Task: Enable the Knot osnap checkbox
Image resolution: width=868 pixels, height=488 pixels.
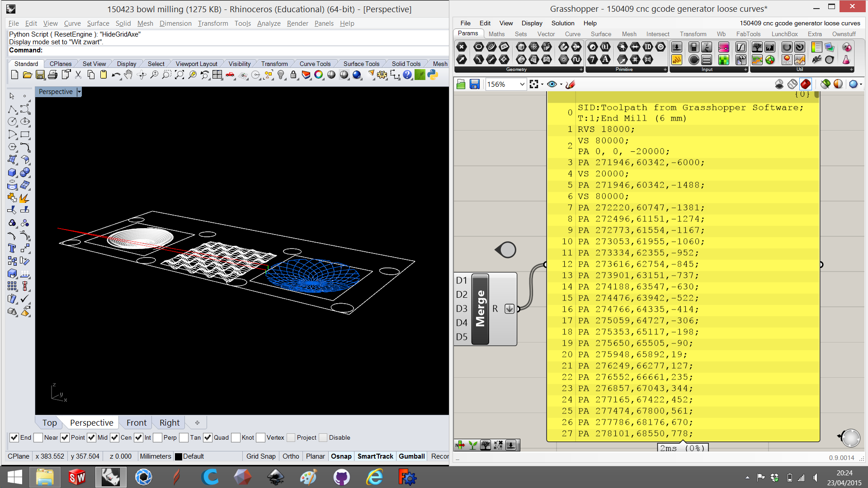Action: [x=236, y=437]
